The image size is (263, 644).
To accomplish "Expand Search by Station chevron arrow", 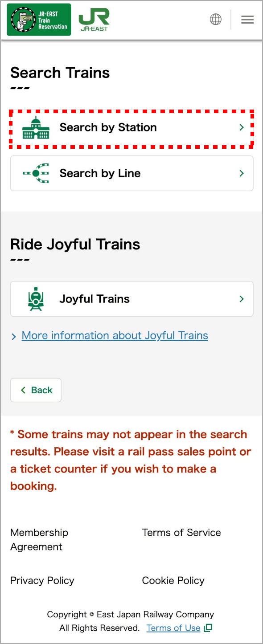I will [242, 127].
